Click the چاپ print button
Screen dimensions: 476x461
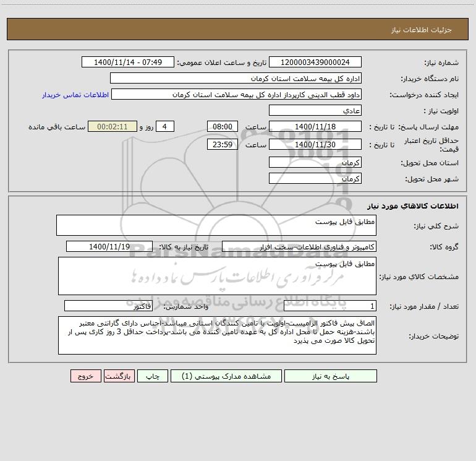click(153, 376)
